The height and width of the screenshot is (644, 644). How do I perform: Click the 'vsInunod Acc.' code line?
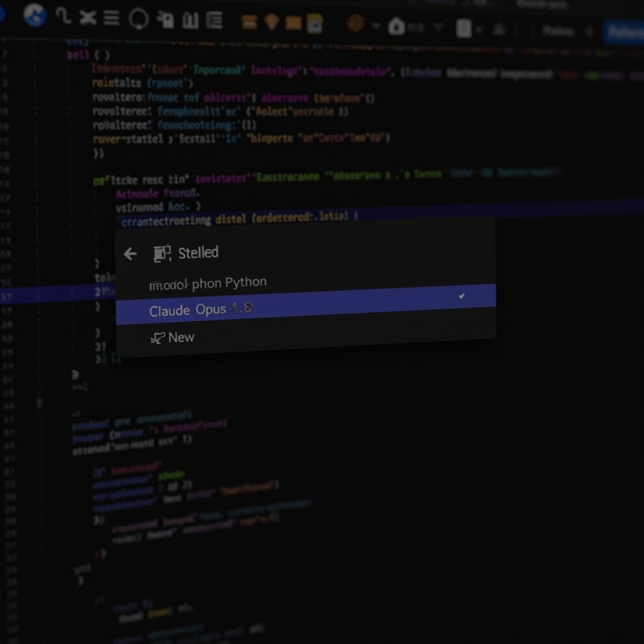click(158, 206)
